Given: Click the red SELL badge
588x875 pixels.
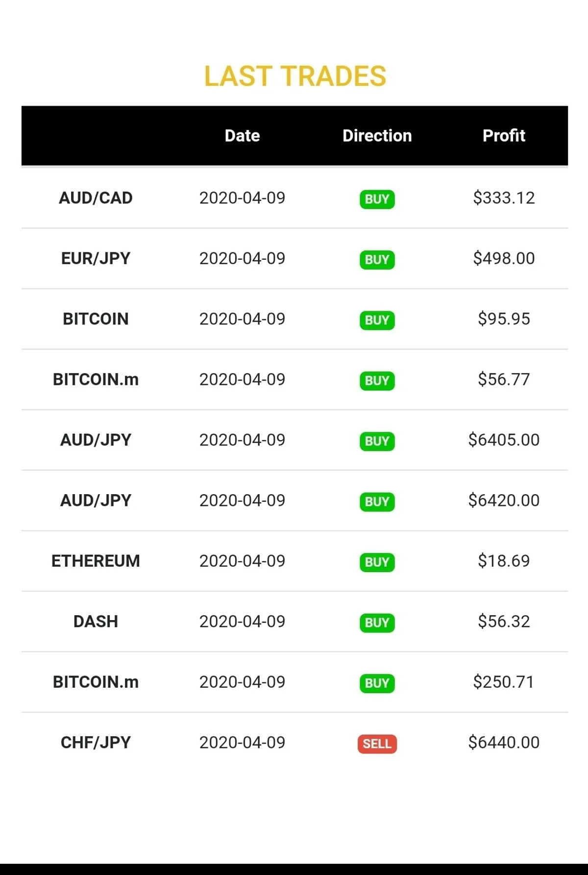Looking at the screenshot, I should [x=377, y=744].
